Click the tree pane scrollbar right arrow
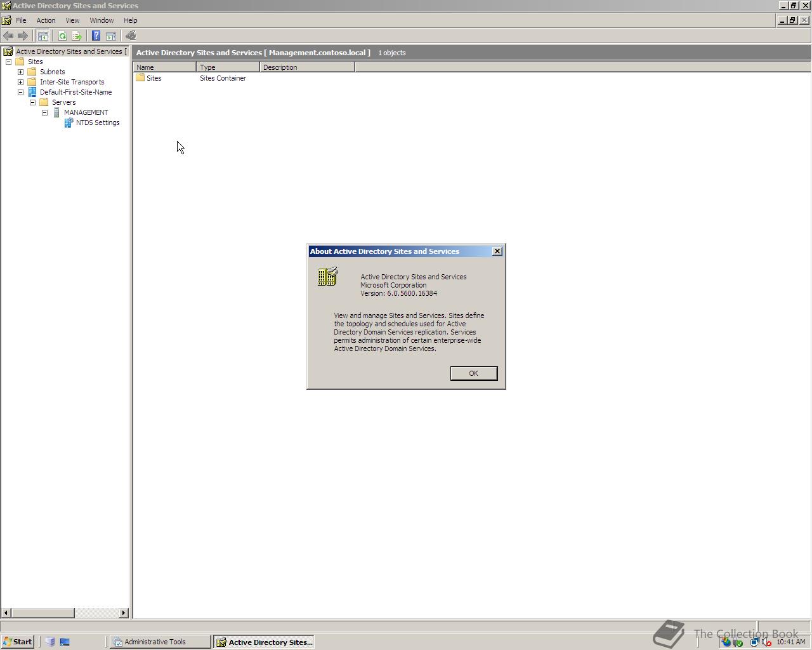Screen dimensions: 812x650 pos(124,613)
